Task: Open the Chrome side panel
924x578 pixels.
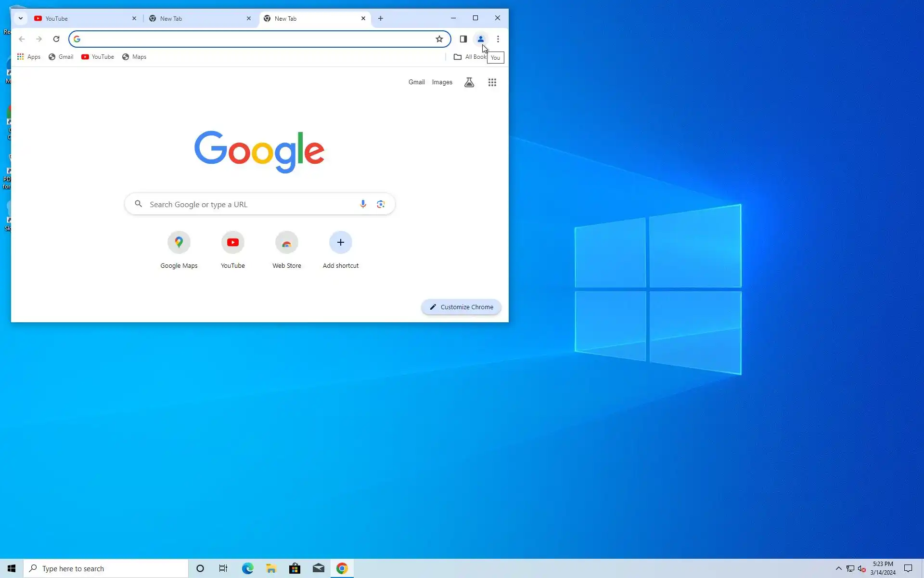Action: [x=463, y=39]
